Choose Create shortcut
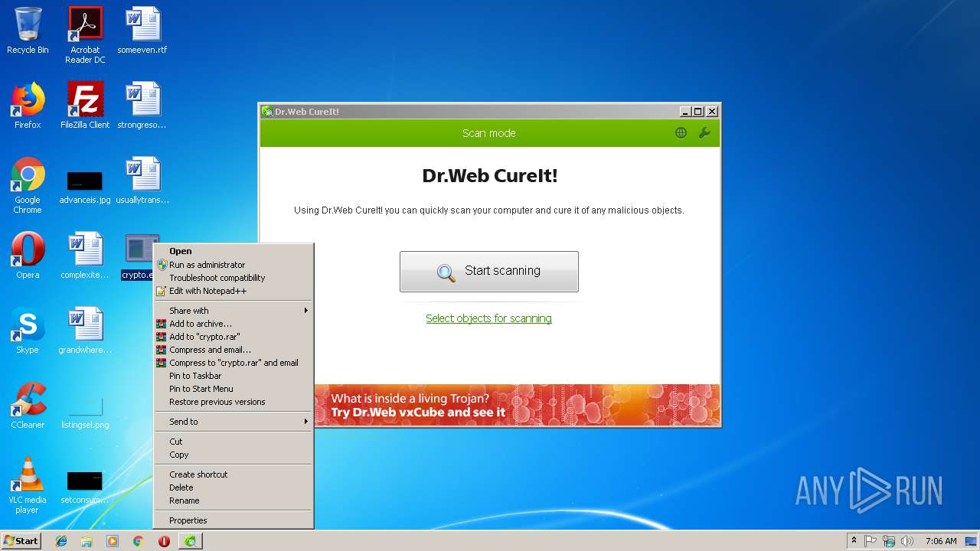 click(x=234, y=474)
